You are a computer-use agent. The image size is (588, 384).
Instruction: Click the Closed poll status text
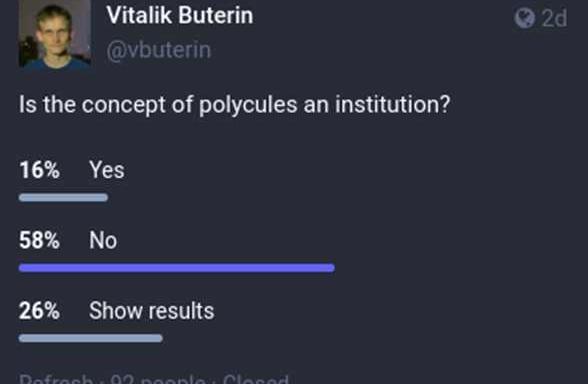tap(256, 379)
